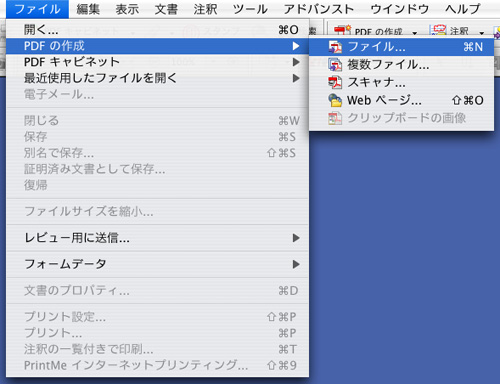Open the ウインドウ menu

[x=399, y=9]
